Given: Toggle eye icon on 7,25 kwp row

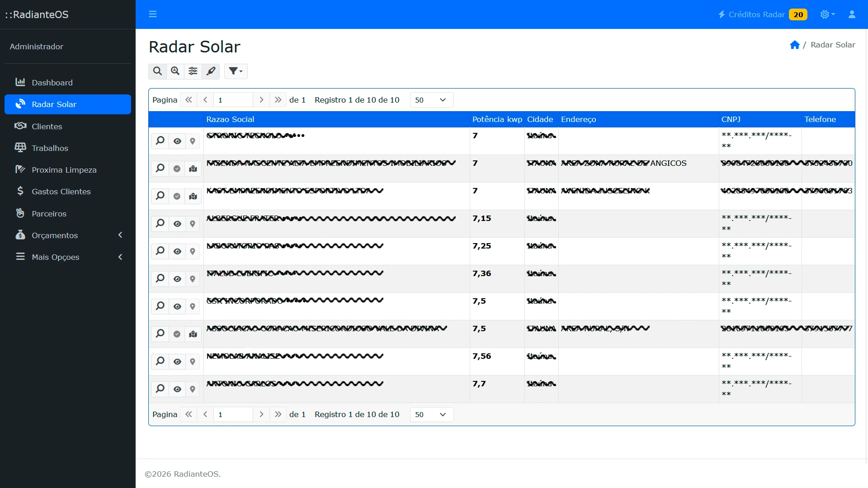Looking at the screenshot, I should pos(177,251).
